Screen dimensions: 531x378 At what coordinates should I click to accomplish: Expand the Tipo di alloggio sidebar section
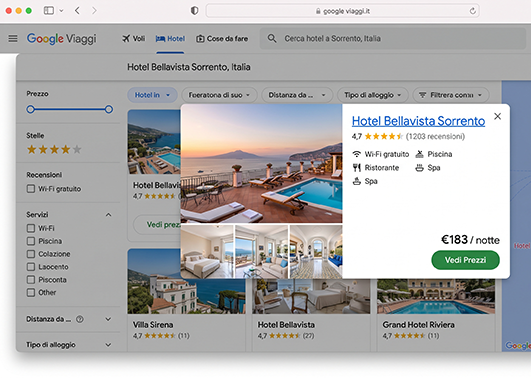[x=108, y=345]
